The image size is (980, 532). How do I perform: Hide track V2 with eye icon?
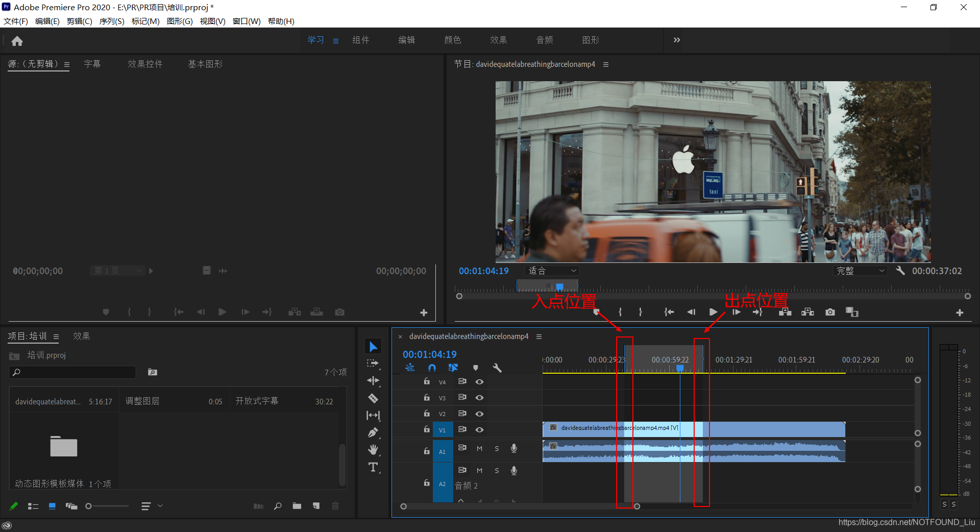[x=479, y=414]
